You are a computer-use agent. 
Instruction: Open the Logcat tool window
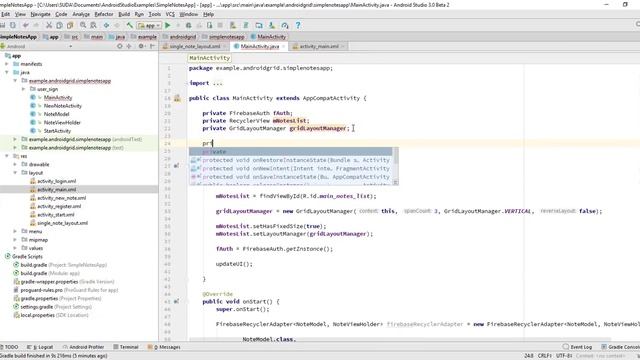40,347
